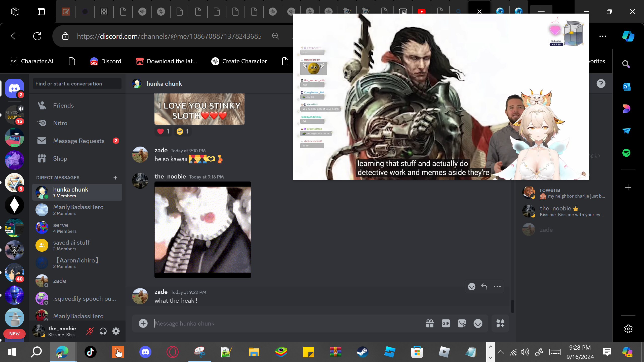The image size is (644, 362).
Task: Click the NEW unread indicator button
Action: point(14,334)
